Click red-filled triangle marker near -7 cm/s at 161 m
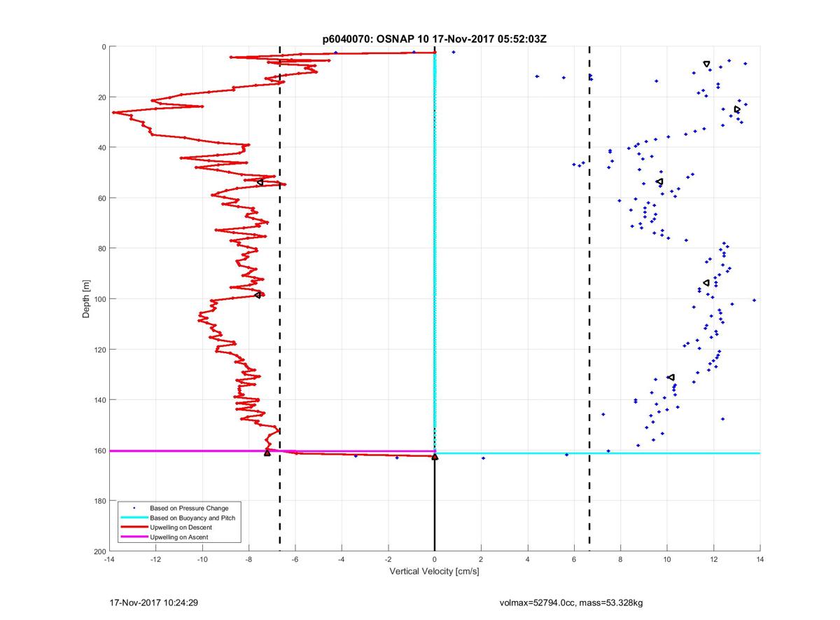 (267, 453)
